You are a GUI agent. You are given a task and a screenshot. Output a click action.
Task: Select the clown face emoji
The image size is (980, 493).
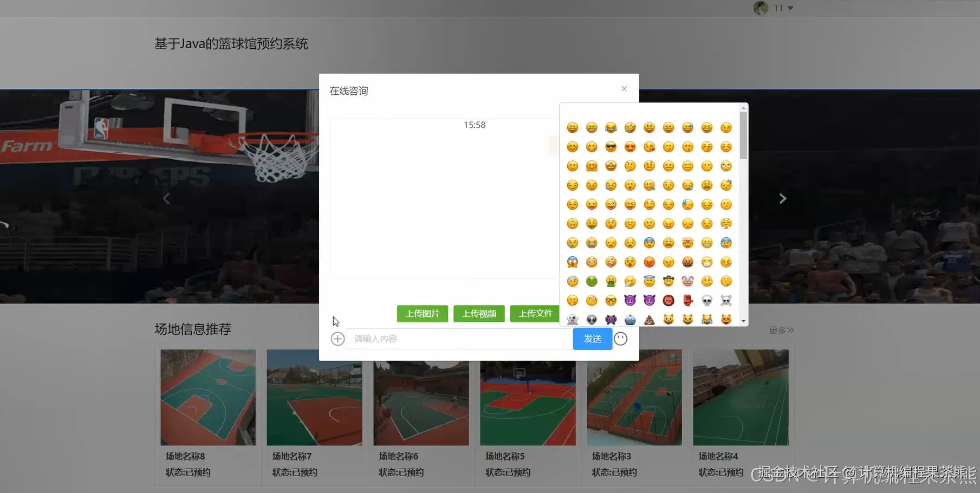tap(687, 281)
